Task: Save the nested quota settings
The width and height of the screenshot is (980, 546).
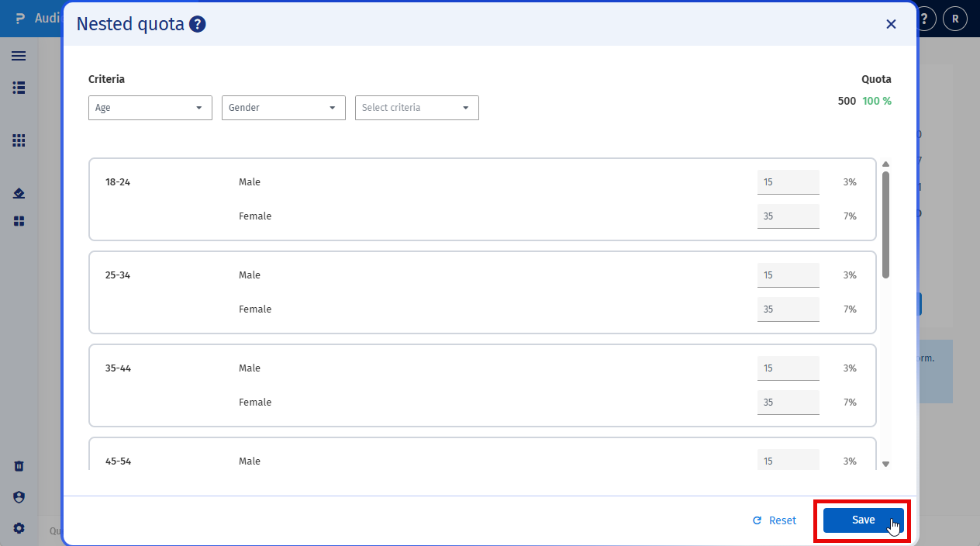Action: 862,520
